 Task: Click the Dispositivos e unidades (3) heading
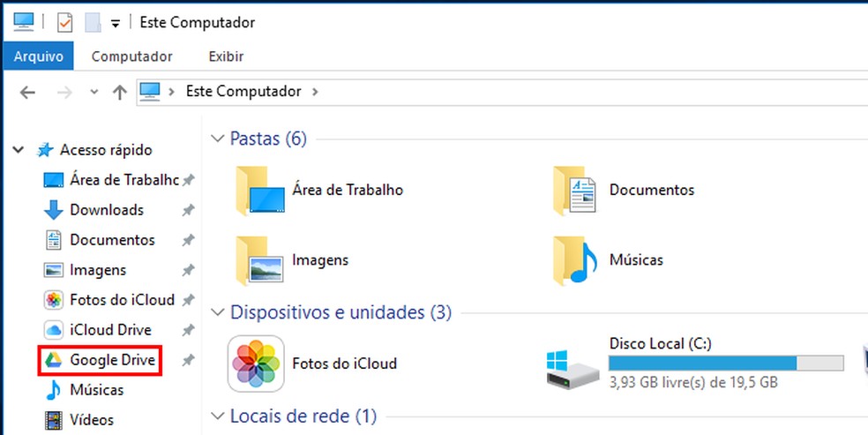[x=341, y=312]
